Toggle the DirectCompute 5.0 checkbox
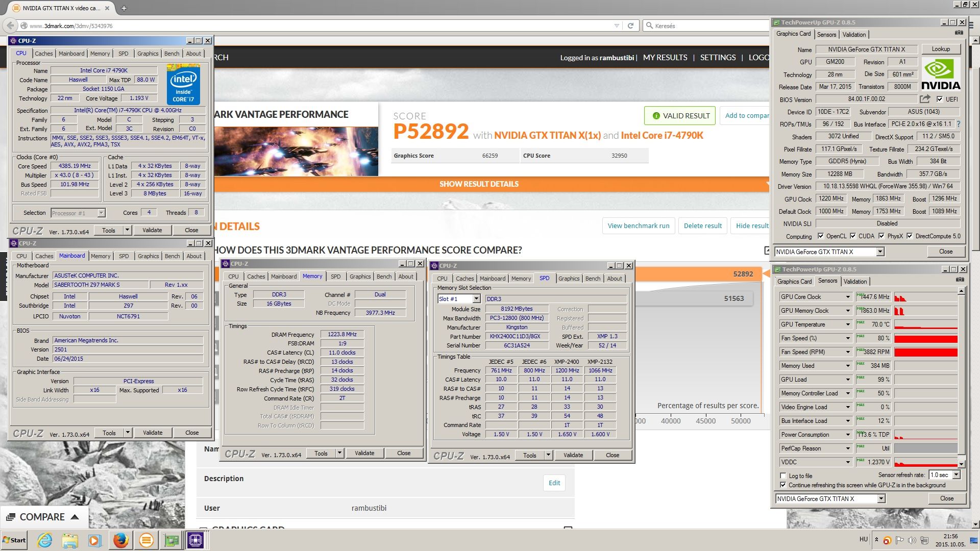 [x=910, y=236]
